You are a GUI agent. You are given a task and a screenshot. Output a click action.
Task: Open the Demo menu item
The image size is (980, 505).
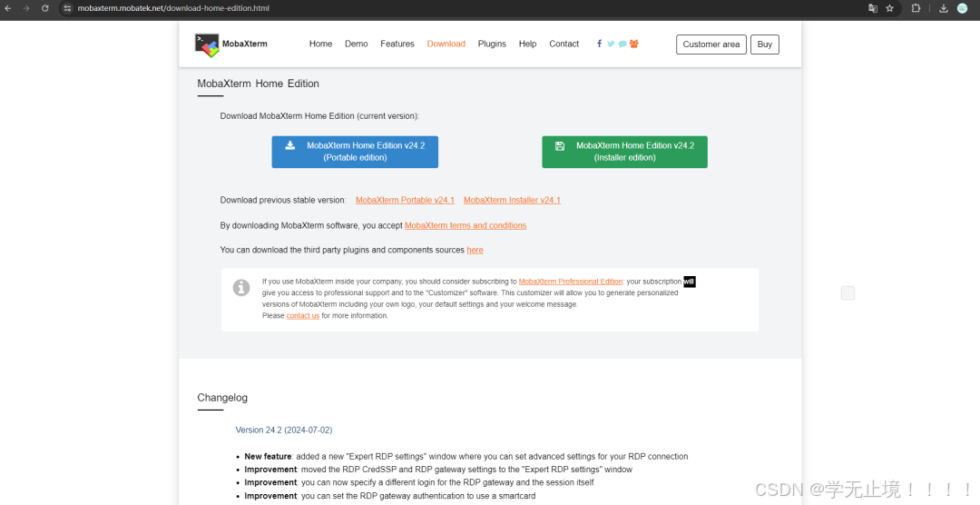357,44
